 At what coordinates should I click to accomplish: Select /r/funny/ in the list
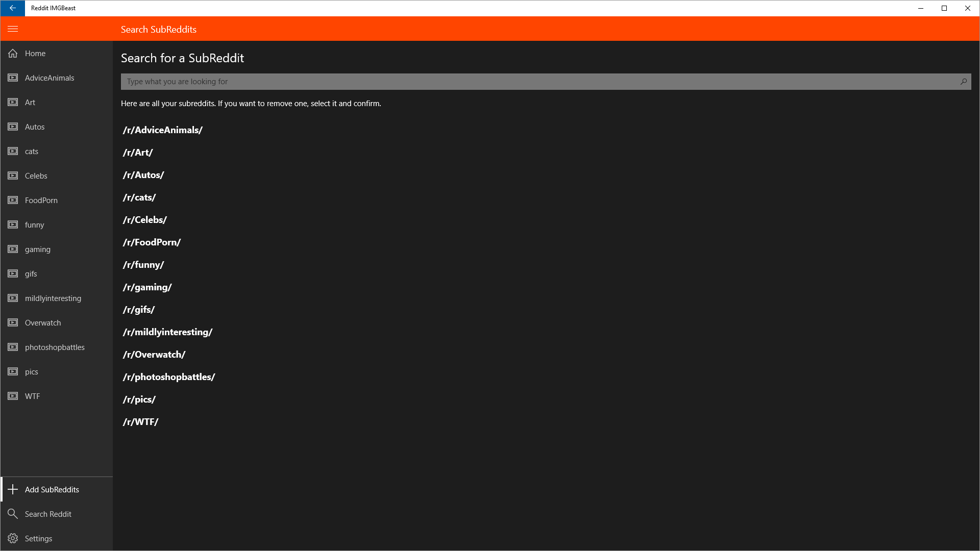tap(143, 265)
